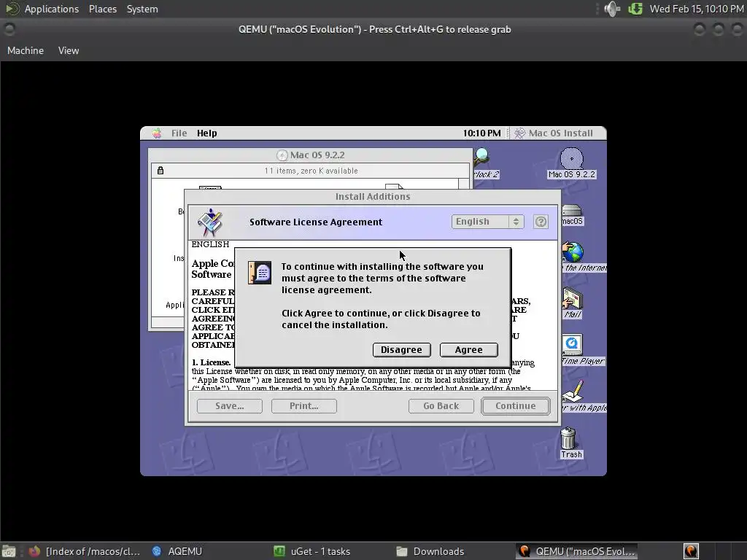Click the ENGLISH heading in license text
Image resolution: width=747 pixels, height=560 pixels.
coord(210,244)
